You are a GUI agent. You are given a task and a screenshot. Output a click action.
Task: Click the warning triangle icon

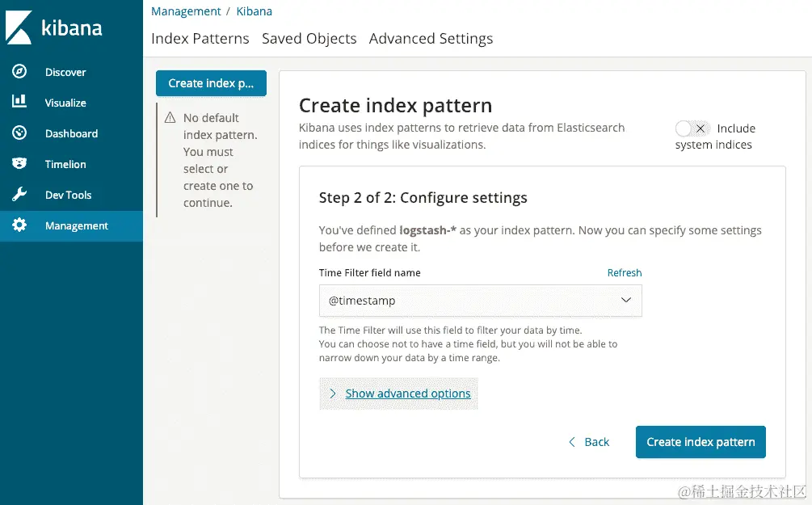point(170,118)
